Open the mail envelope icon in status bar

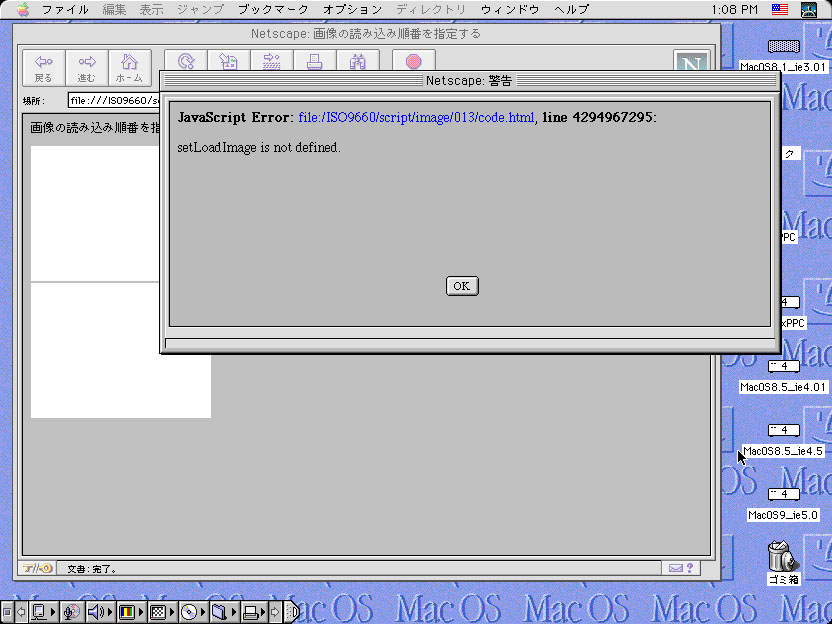pyautogui.click(x=675, y=568)
